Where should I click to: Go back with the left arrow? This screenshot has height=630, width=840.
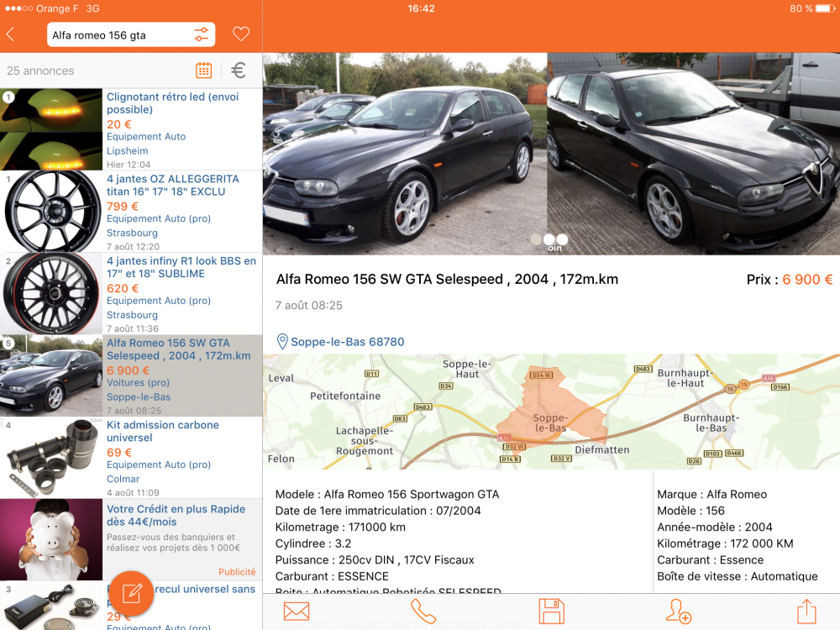pos(10,34)
